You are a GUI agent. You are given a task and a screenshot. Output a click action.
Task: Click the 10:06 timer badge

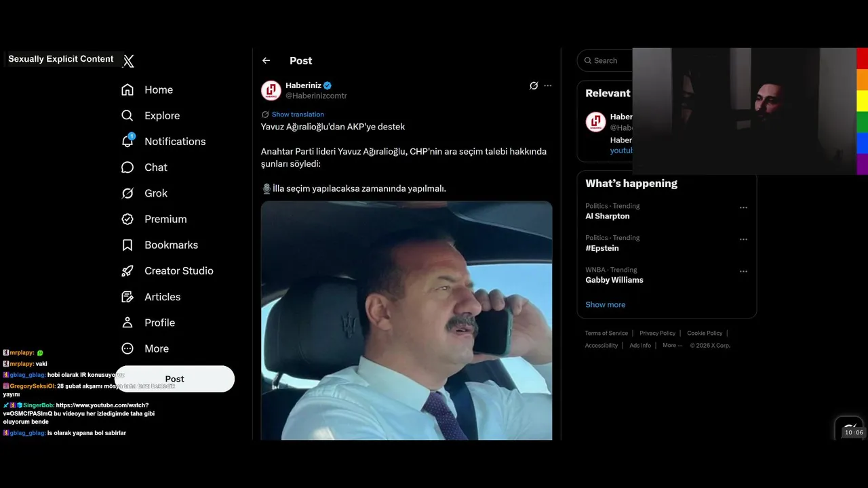[x=854, y=432]
